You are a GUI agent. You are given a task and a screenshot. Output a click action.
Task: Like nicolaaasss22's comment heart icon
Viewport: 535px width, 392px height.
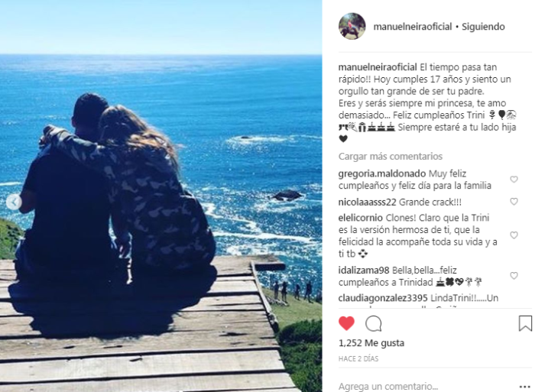[514, 201]
